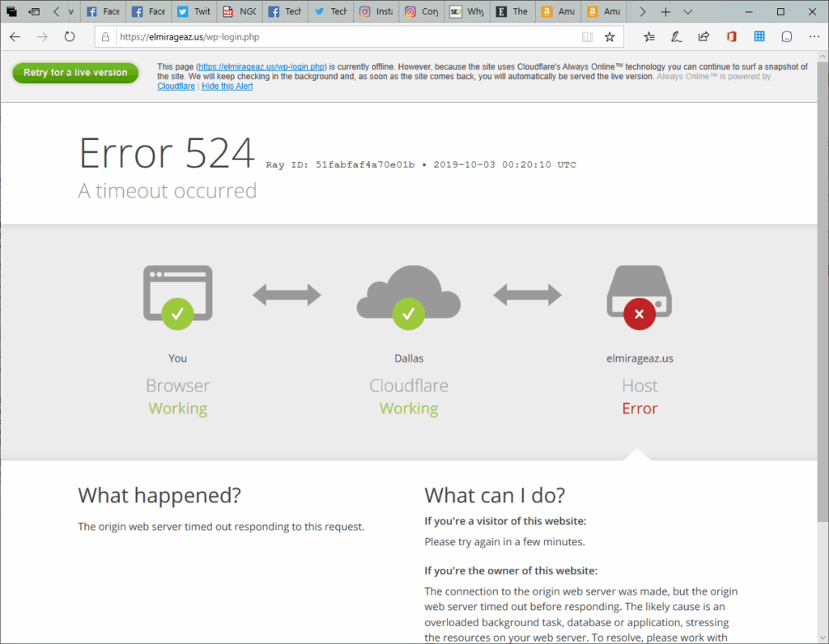Go back to the previous page
Image resolution: width=829 pixels, height=644 pixels.
15,36
